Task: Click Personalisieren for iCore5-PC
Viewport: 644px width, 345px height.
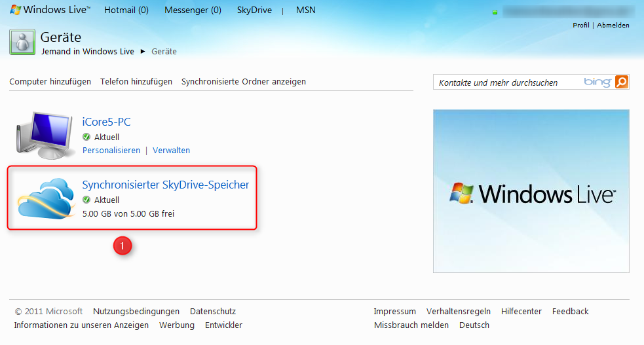Action: (x=111, y=151)
